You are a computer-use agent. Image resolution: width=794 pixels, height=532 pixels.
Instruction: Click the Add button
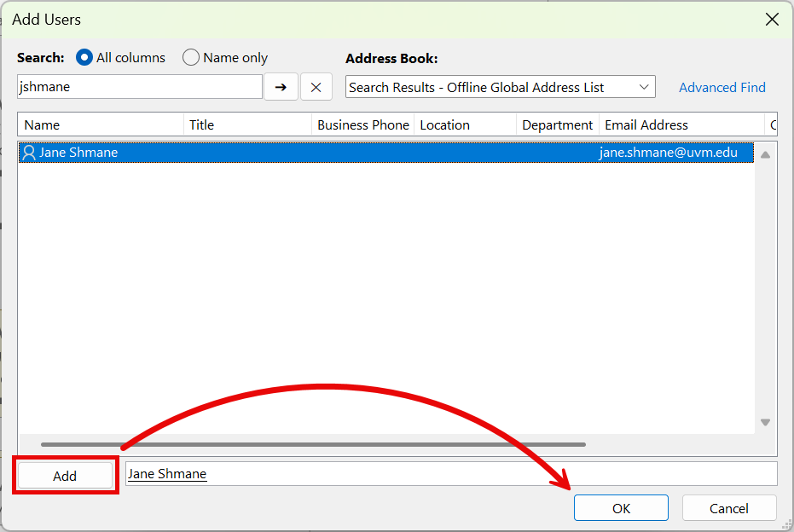click(x=65, y=475)
